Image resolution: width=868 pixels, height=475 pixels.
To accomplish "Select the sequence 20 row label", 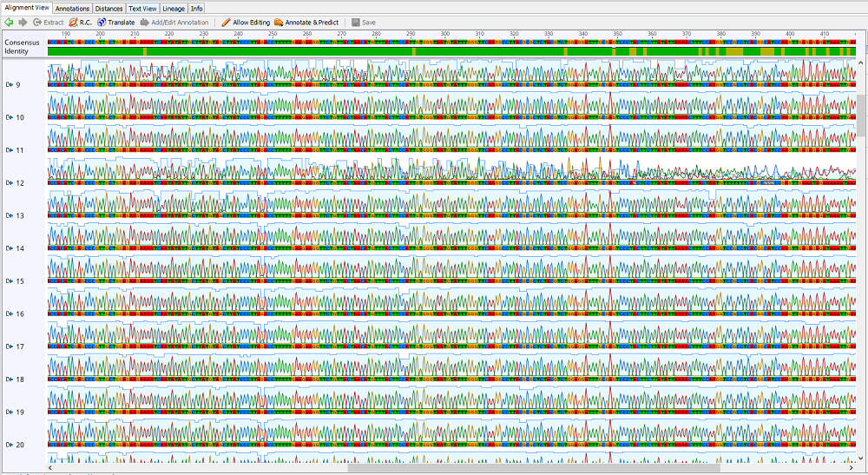I will click(x=19, y=445).
